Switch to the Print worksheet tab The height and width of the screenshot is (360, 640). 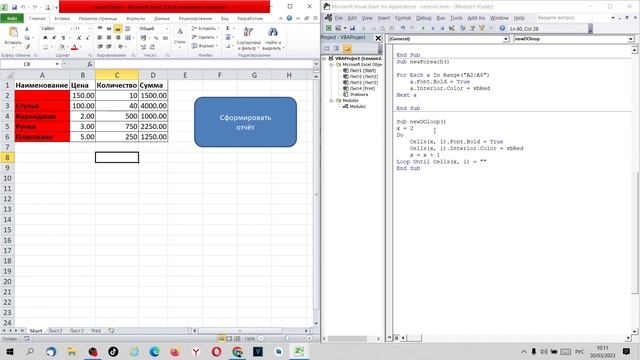tap(96, 331)
